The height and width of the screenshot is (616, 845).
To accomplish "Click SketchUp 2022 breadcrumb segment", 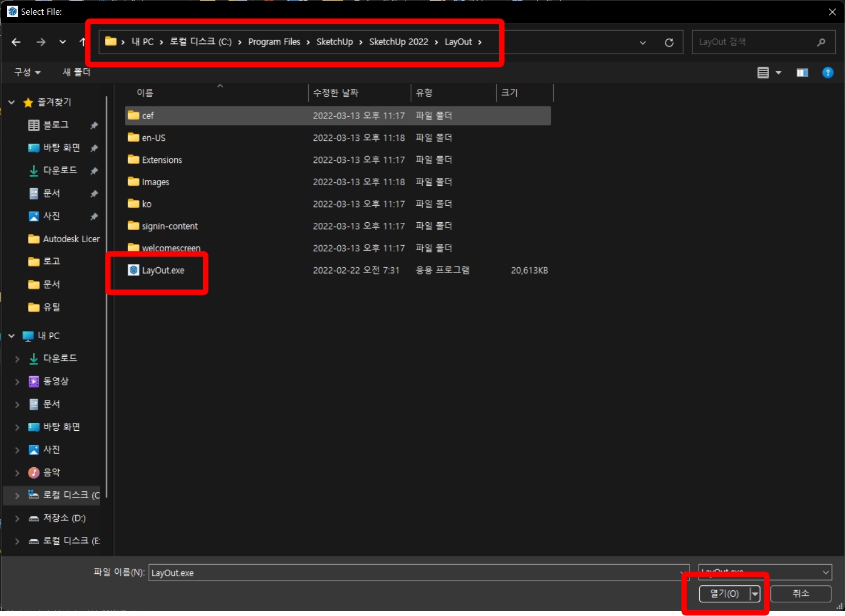I will (398, 42).
